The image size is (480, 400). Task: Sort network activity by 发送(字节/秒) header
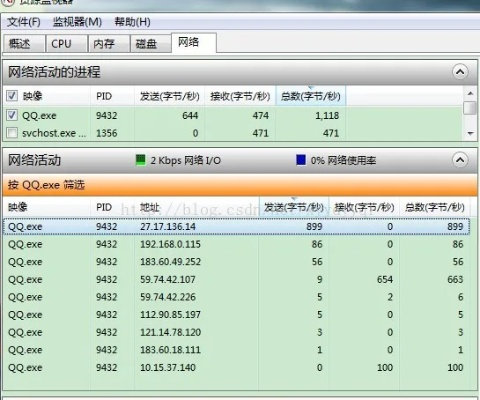point(294,207)
